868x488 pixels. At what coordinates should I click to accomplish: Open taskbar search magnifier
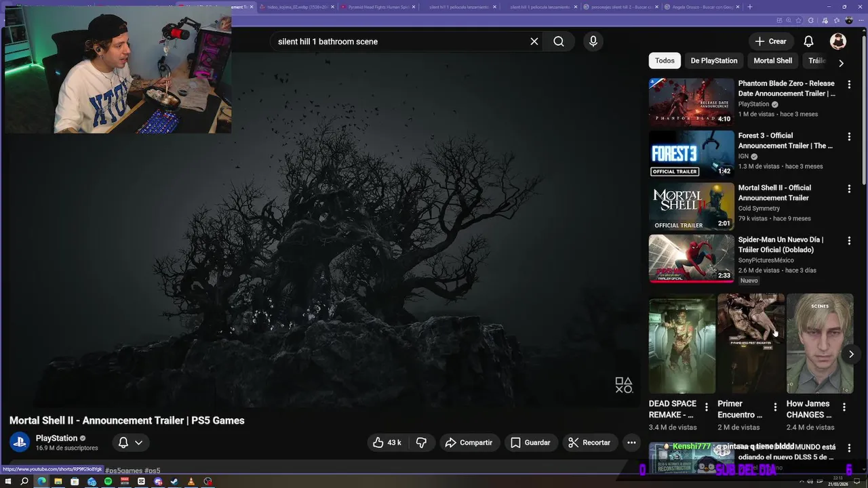tap(24, 481)
